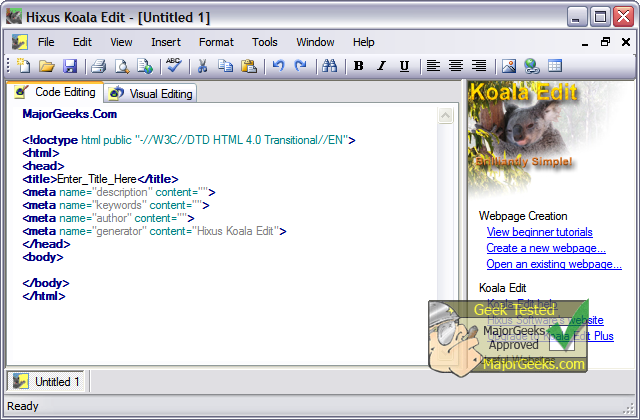Print the document with printer icon

(98, 66)
